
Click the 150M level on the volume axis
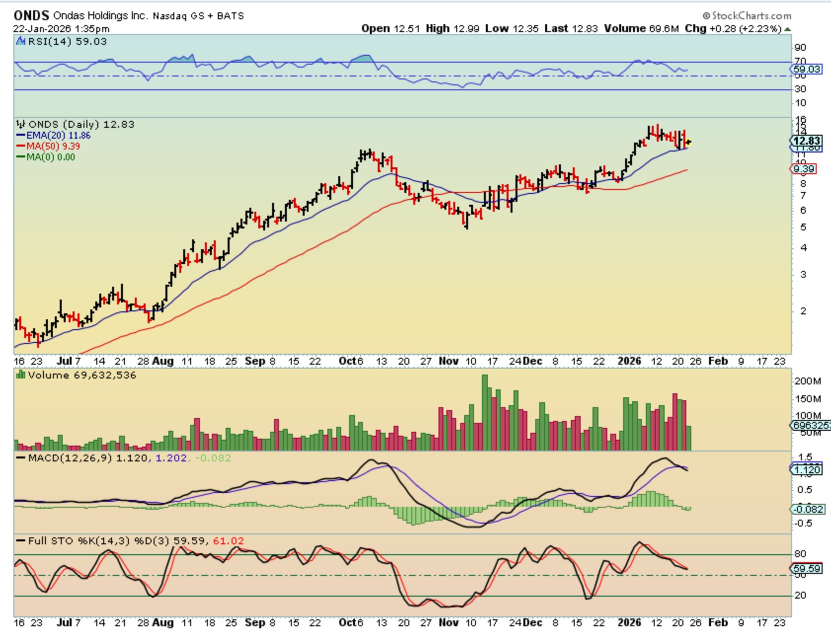pos(808,399)
